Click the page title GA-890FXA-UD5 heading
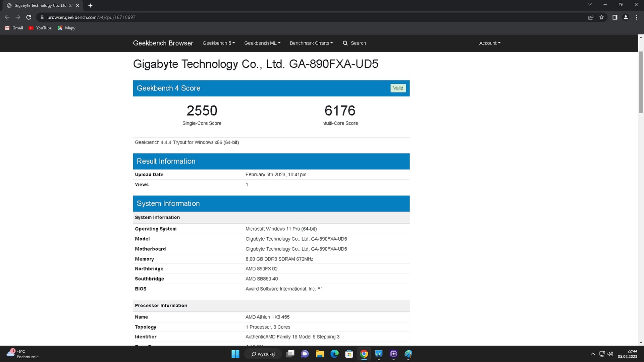 point(256,64)
